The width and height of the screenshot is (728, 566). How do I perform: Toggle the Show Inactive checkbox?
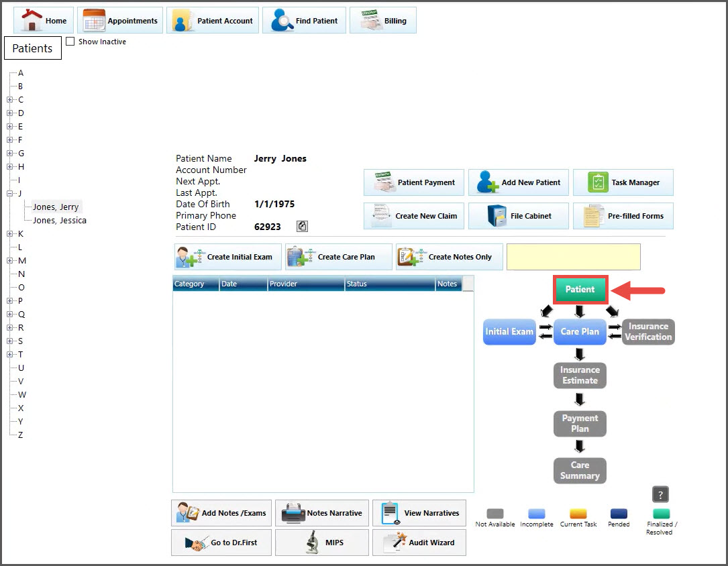point(70,42)
